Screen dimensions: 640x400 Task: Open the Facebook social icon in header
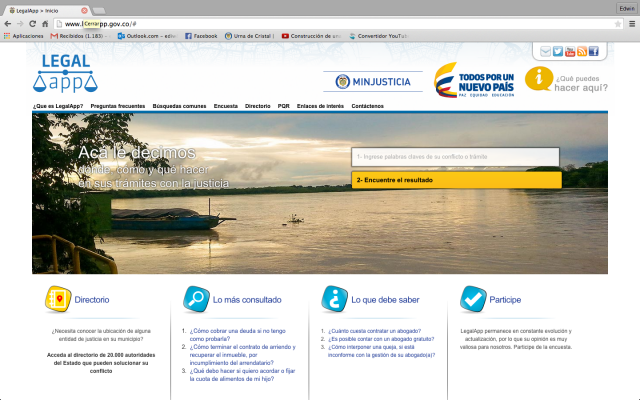(593, 51)
